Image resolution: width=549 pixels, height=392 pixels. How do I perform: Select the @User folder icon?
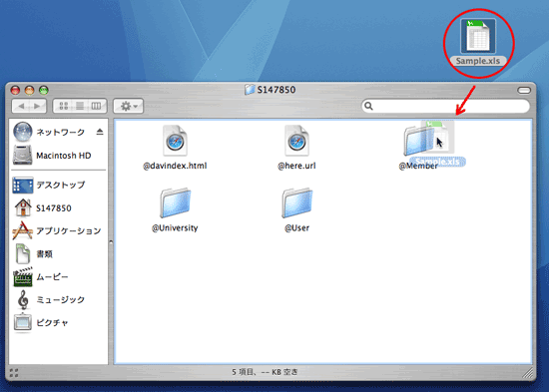296,203
